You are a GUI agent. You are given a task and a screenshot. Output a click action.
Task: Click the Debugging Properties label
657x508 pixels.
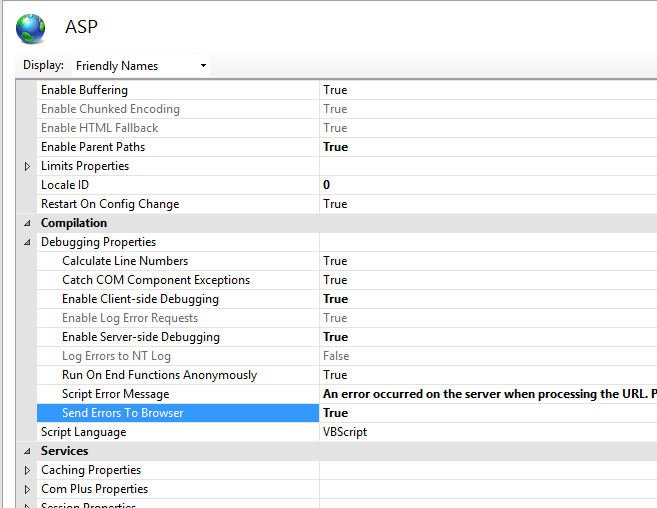click(x=98, y=242)
